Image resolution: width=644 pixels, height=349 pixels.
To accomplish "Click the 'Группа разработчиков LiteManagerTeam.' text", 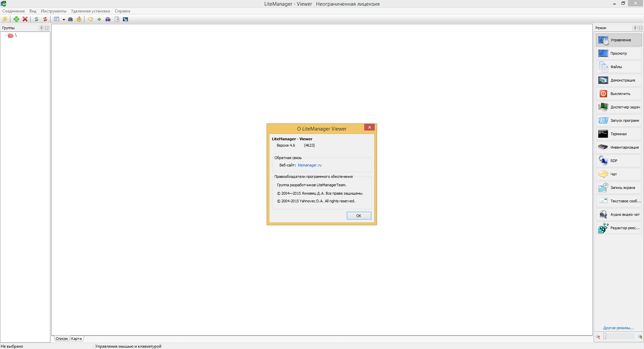I will pos(312,185).
